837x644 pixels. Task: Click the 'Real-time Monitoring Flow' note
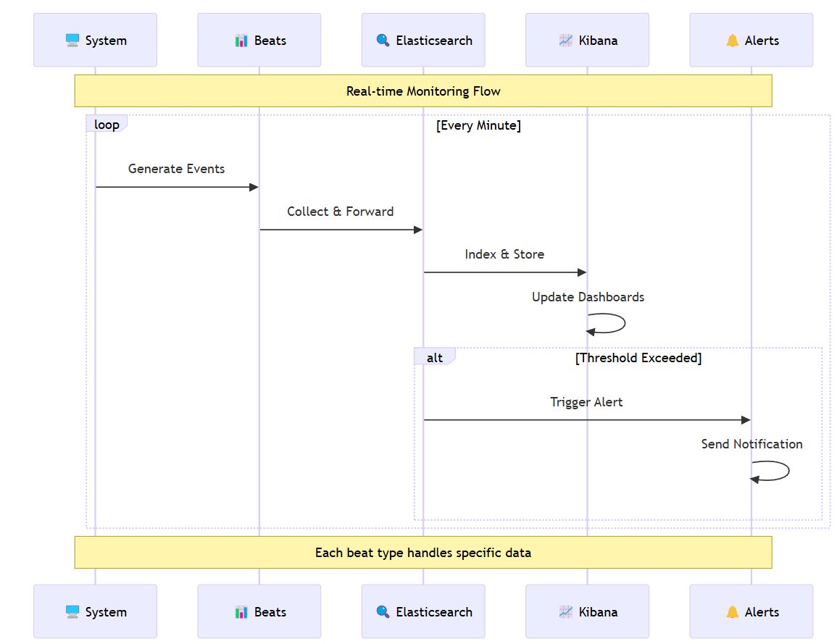click(x=423, y=91)
